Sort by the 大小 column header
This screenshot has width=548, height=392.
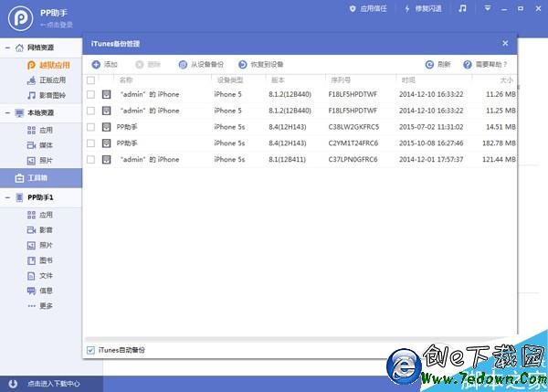[x=506, y=80]
